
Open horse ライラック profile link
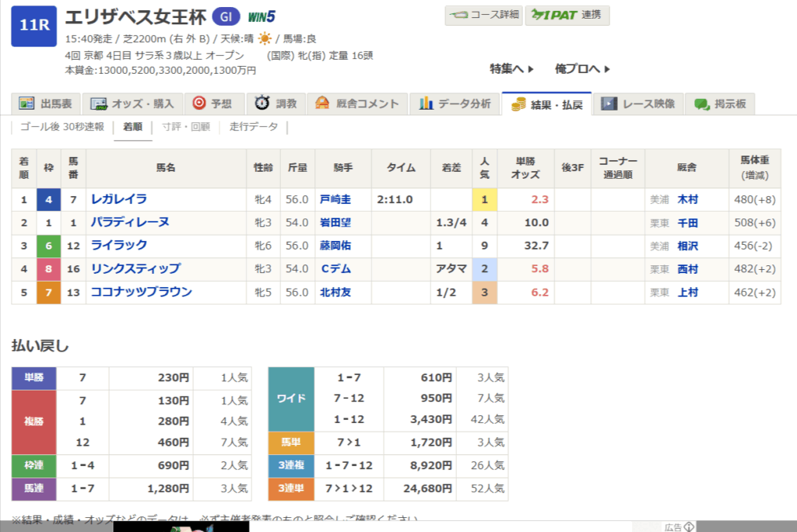coord(119,246)
